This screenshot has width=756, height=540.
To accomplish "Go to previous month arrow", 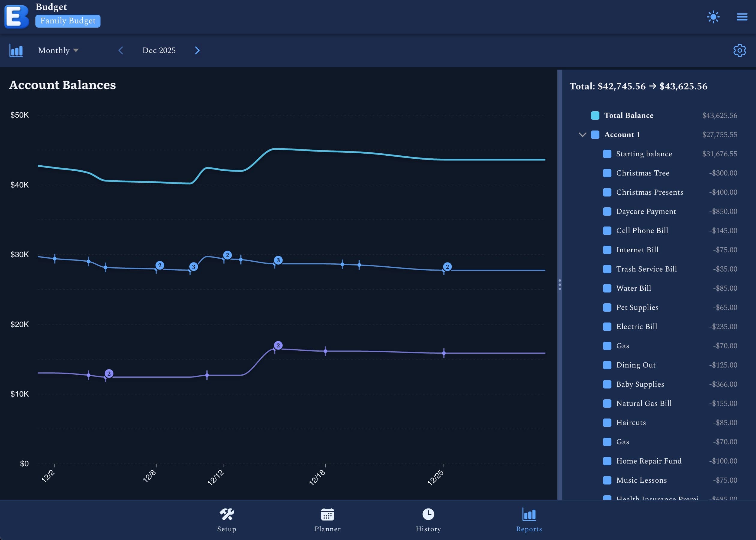I will tap(121, 50).
